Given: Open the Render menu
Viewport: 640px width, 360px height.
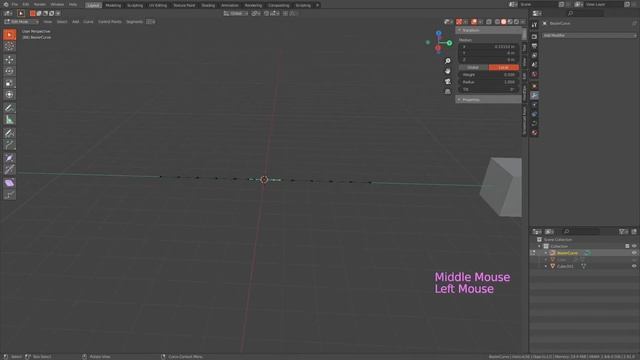Looking at the screenshot, I should point(40,4).
